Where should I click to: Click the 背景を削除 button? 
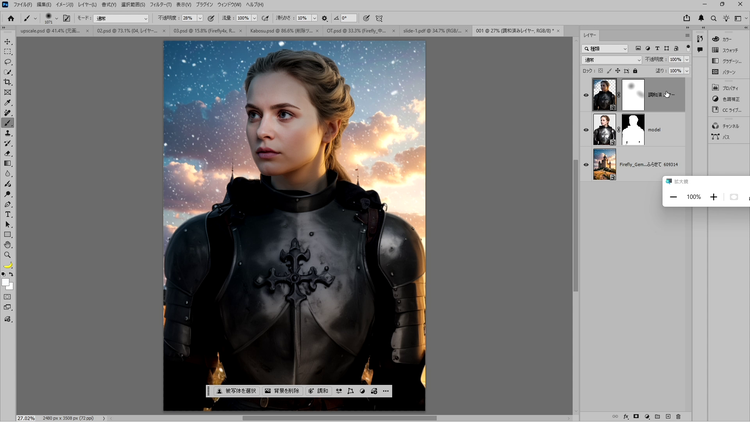[x=284, y=391]
